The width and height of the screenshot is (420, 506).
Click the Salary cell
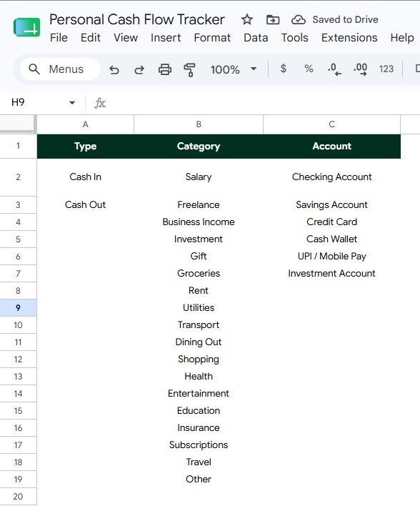pyautogui.click(x=199, y=177)
